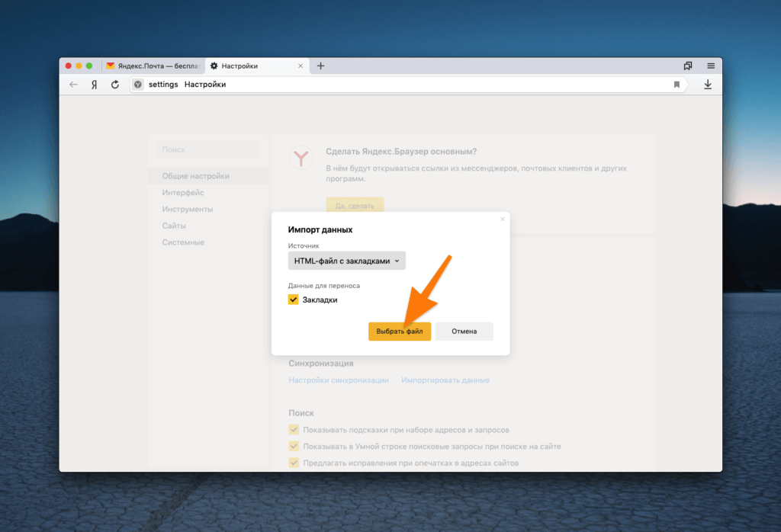Click the Поиск field in the settings sidebar
This screenshot has width=781, height=532.
pyautogui.click(x=208, y=149)
